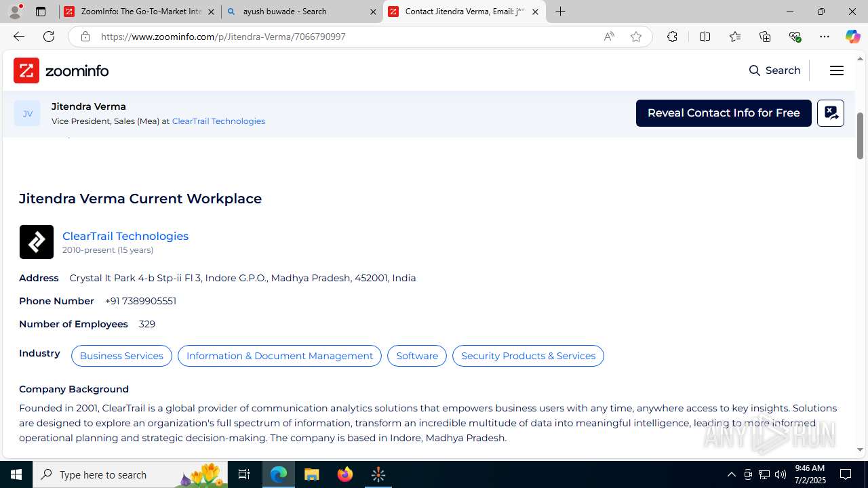Open the Windows Start menu

point(16,474)
